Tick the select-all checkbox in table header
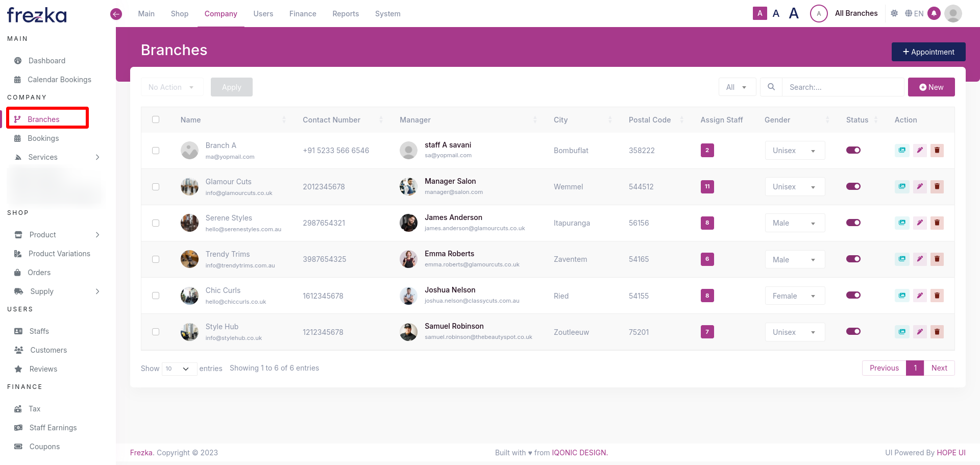 pos(156,119)
